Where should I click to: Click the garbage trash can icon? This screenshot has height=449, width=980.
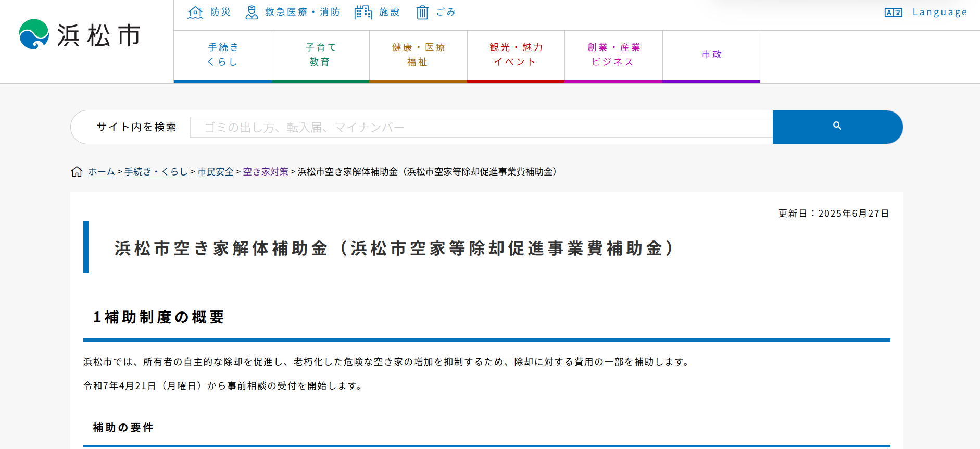pos(422,12)
